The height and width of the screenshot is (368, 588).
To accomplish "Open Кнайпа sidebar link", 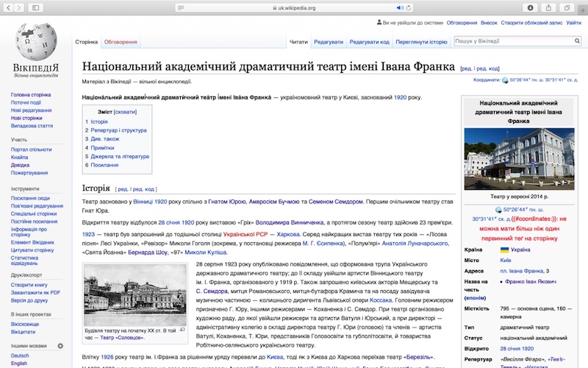I will pyautogui.click(x=20, y=158).
